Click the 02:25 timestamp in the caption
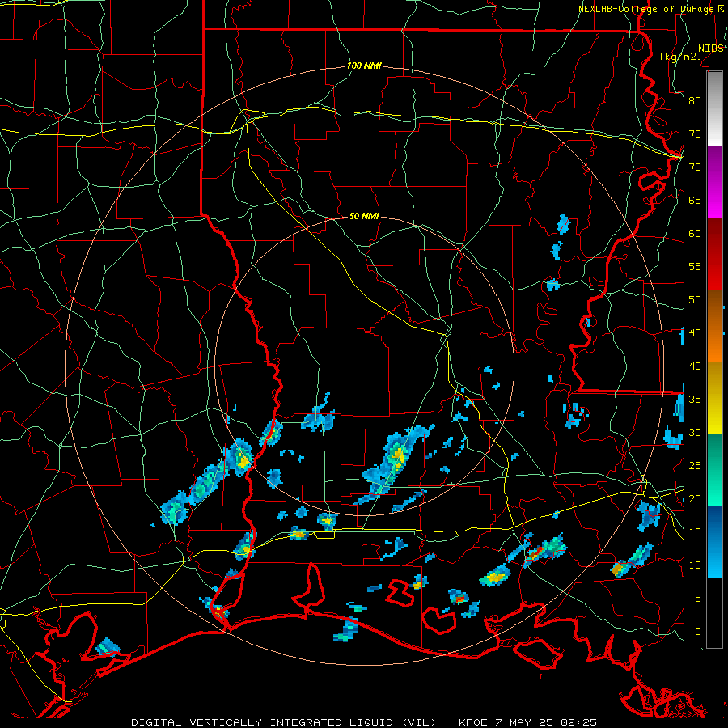 (578, 722)
